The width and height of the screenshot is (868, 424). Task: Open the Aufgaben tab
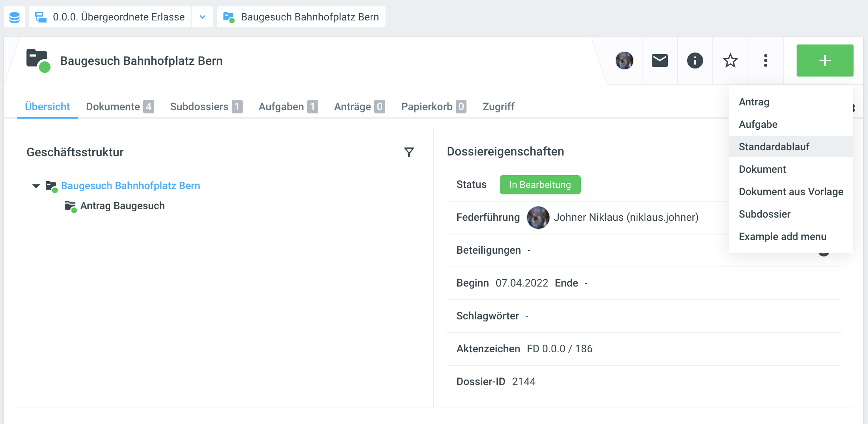(x=288, y=107)
